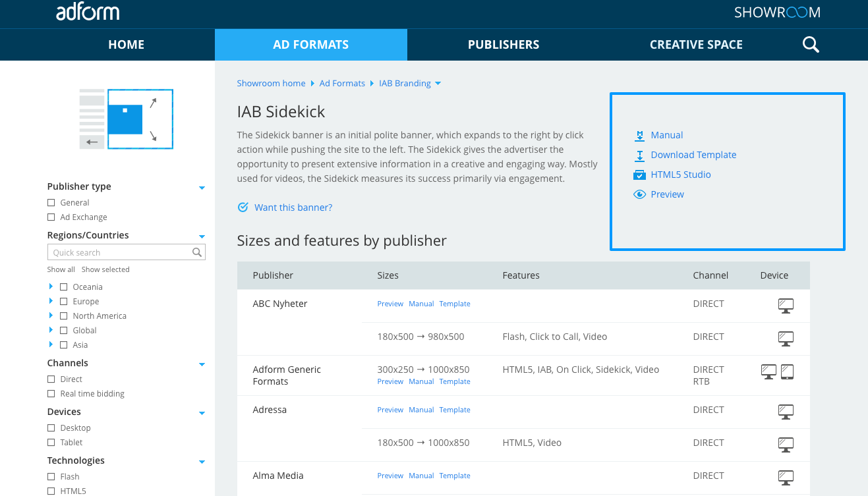The width and height of the screenshot is (868, 496).
Task: Click the Features column header
Action: click(521, 275)
